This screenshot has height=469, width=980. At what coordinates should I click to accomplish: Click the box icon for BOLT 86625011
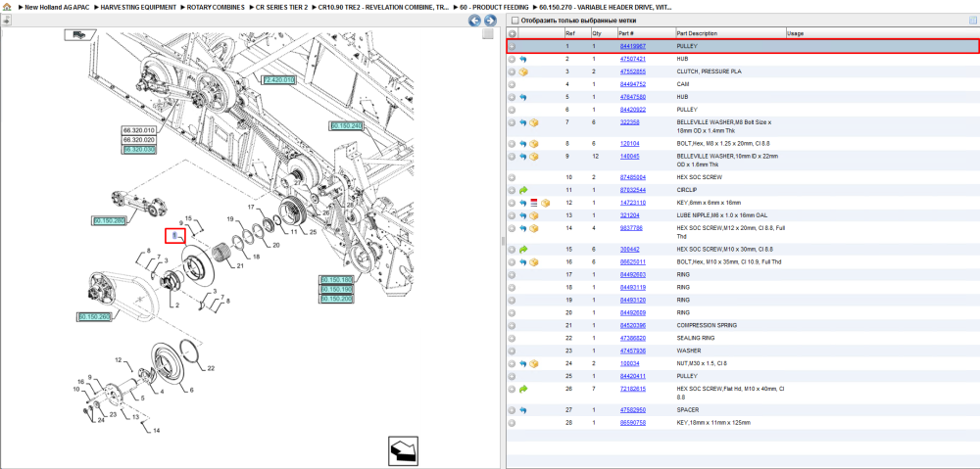pyautogui.click(x=534, y=262)
